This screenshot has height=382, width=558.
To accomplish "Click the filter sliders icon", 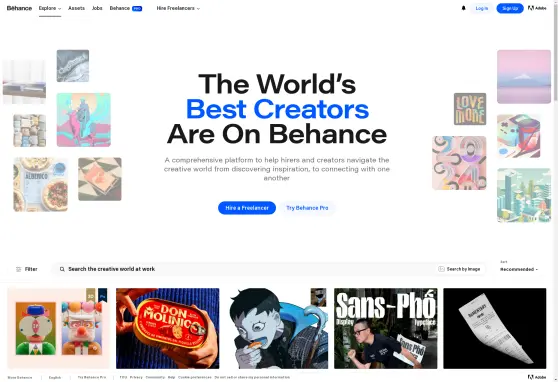I will coord(19,270).
